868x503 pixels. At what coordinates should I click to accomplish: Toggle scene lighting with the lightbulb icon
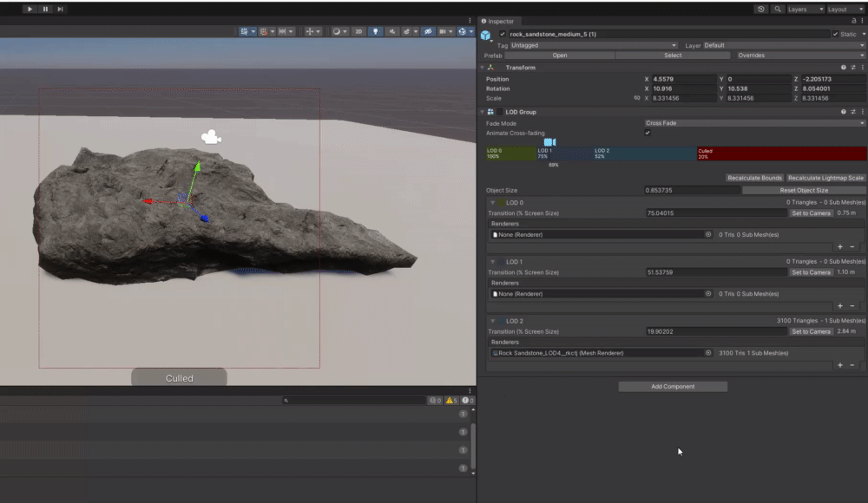coord(376,31)
